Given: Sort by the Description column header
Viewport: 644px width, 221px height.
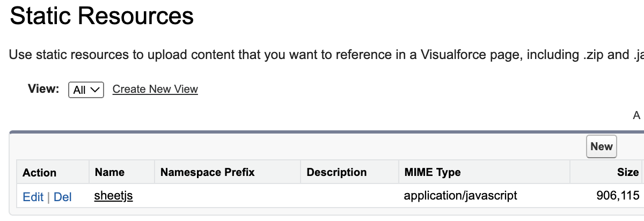Looking at the screenshot, I should (x=336, y=172).
